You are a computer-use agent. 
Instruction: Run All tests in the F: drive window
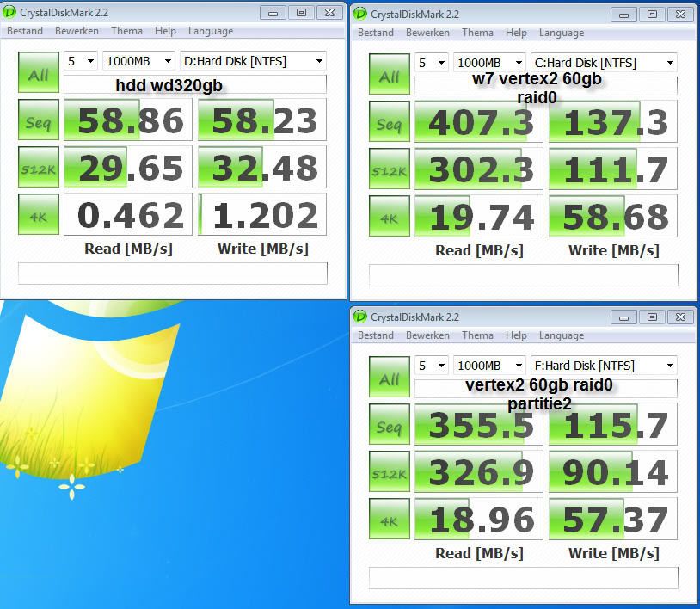(x=390, y=377)
